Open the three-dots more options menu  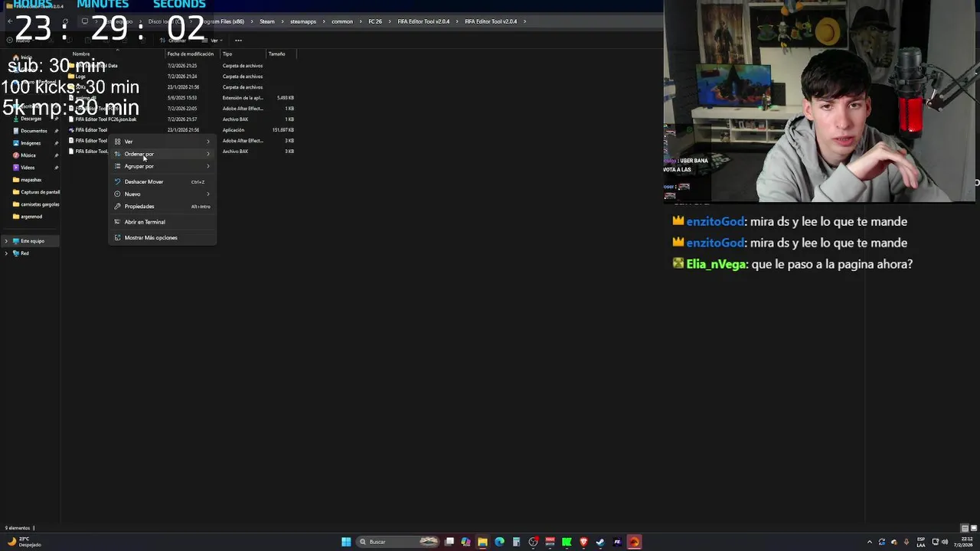(x=238, y=41)
